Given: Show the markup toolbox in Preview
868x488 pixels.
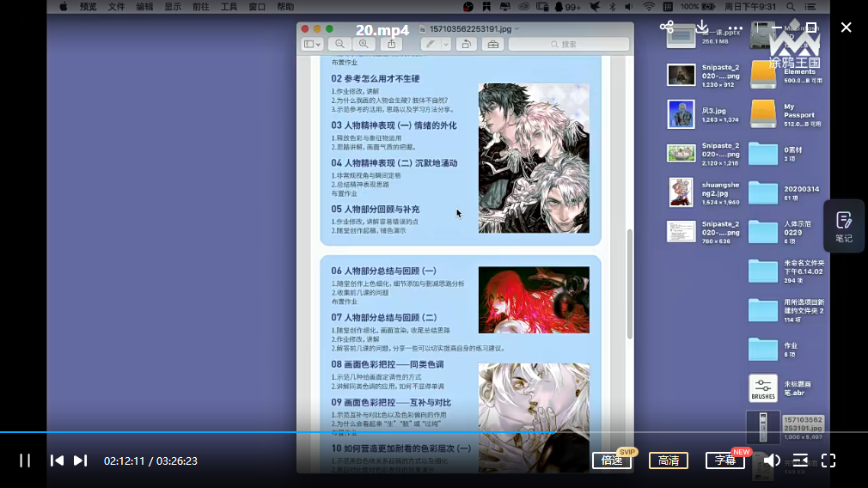Looking at the screenshot, I should 492,45.
